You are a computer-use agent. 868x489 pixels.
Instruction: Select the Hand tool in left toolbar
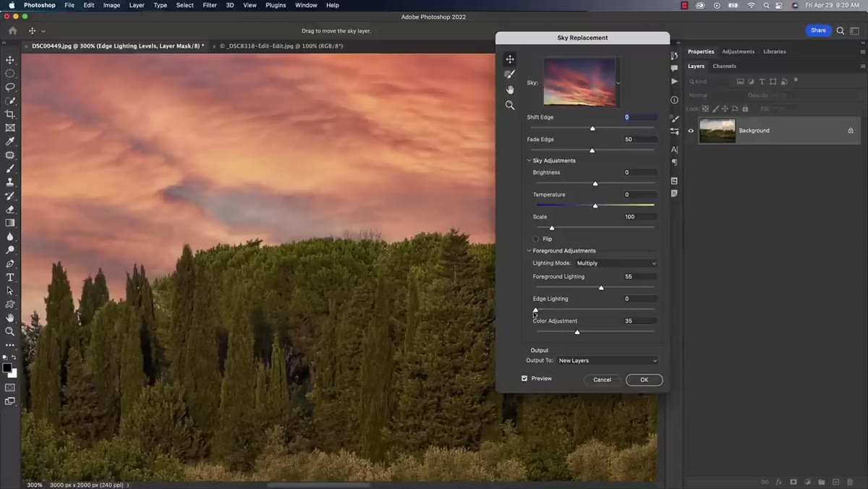point(10,318)
